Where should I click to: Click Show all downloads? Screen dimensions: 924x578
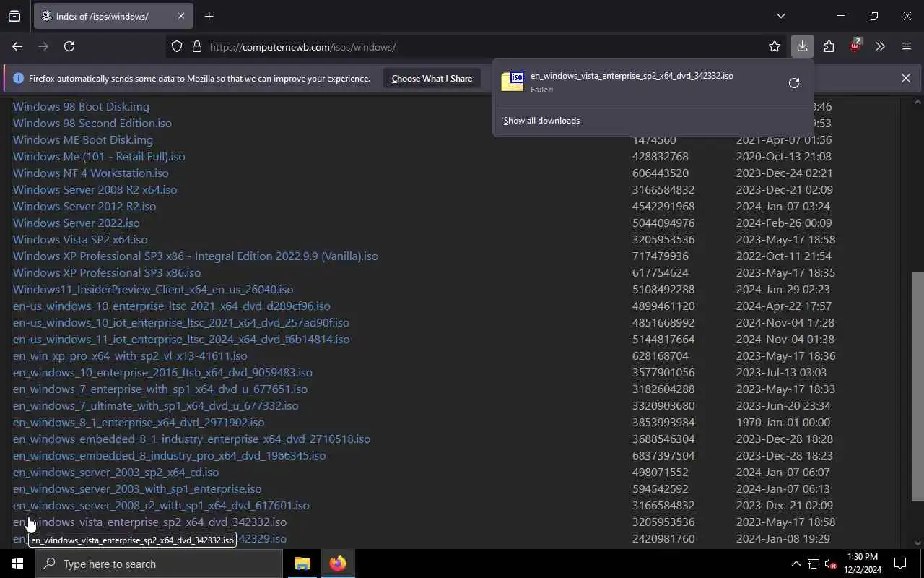coord(541,121)
